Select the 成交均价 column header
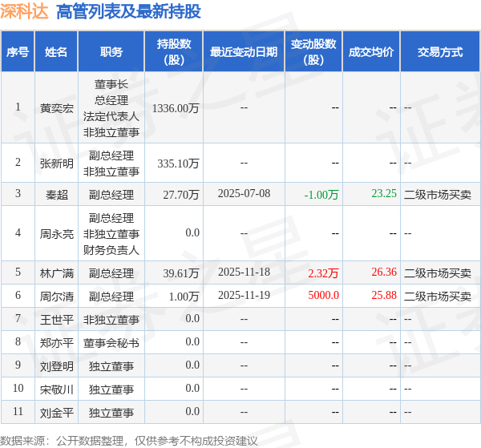Image resolution: width=481 pixels, height=448 pixels. coord(371,52)
